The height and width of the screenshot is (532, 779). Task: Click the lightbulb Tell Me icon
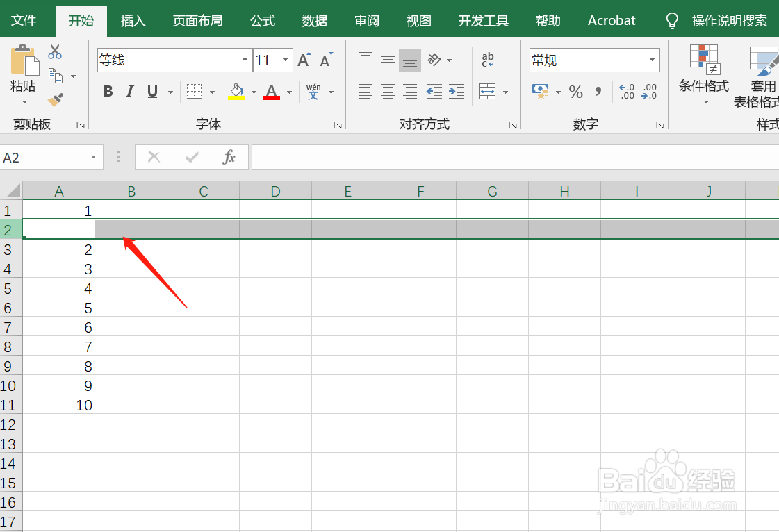[x=672, y=21]
